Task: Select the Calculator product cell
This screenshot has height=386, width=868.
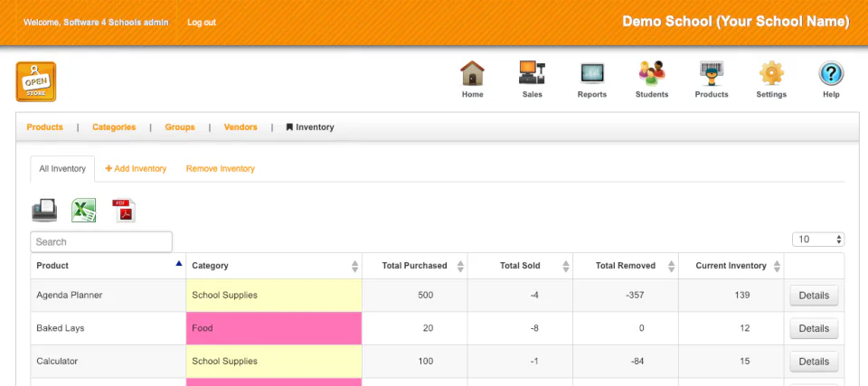Action: (108, 361)
